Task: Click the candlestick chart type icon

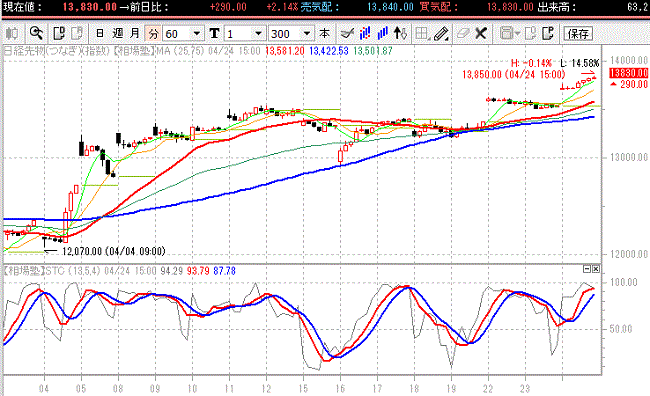Action: tap(12, 33)
